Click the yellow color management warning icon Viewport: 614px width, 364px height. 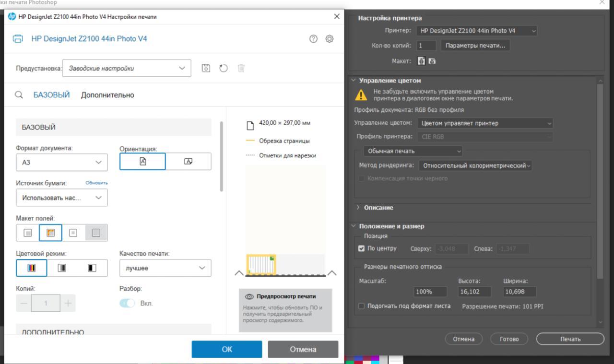[x=361, y=95]
